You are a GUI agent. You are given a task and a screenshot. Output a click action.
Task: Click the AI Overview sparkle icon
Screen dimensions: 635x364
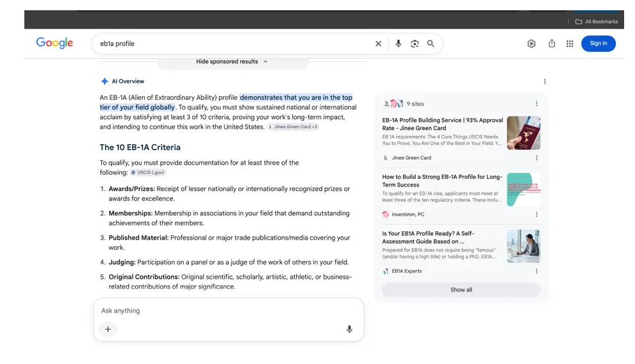[x=104, y=81]
